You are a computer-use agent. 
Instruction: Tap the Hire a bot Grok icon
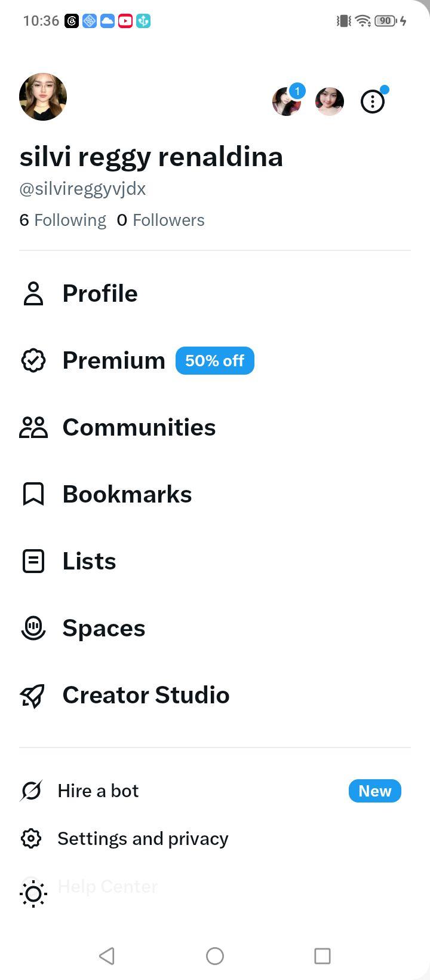coord(31,791)
